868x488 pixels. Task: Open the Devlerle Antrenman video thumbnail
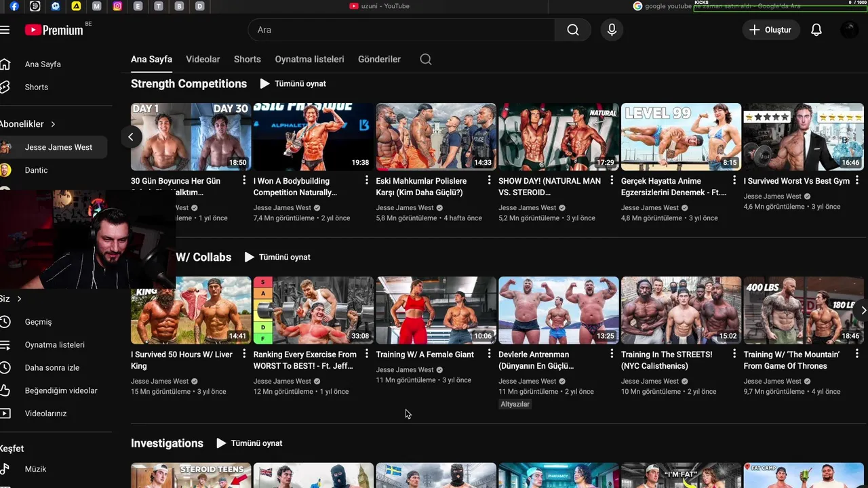[x=558, y=310]
